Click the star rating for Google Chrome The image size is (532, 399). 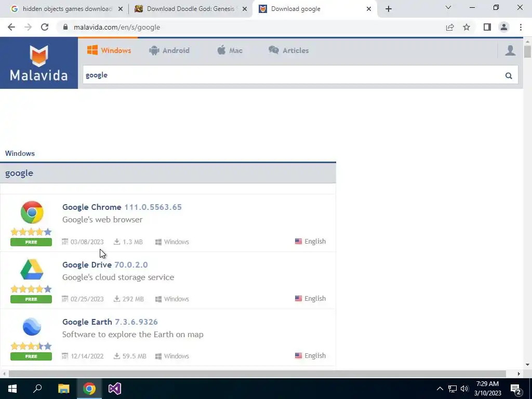(x=31, y=232)
